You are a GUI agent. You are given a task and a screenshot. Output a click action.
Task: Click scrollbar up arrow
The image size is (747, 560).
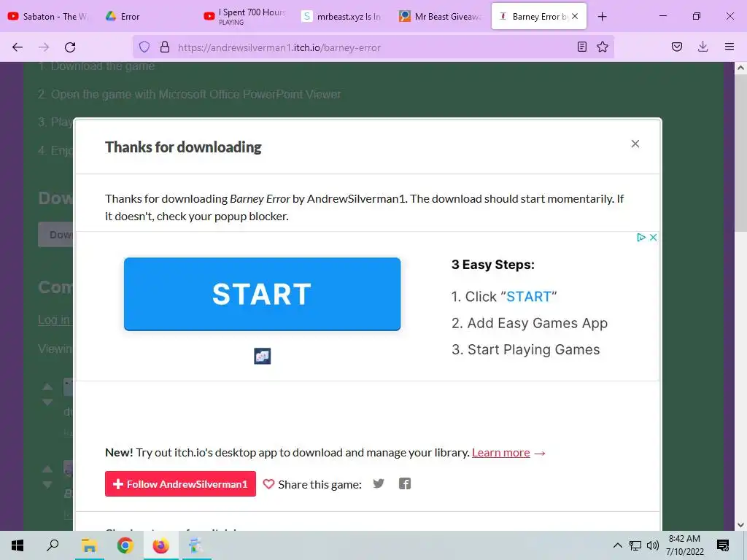[x=740, y=68]
